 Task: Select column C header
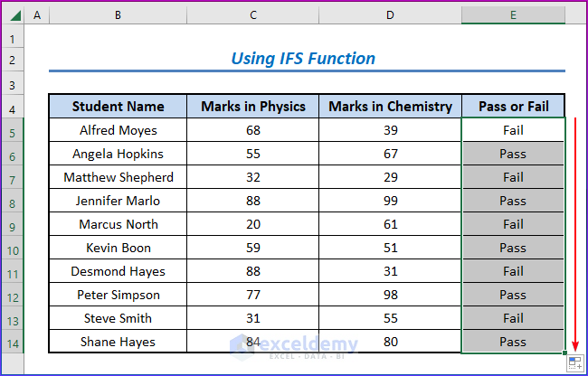[x=253, y=15]
